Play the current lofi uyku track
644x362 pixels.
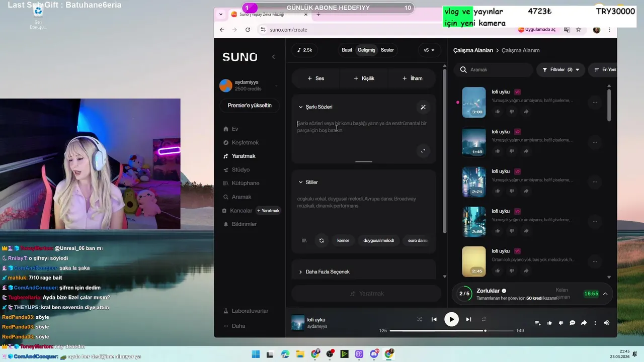[451, 319]
